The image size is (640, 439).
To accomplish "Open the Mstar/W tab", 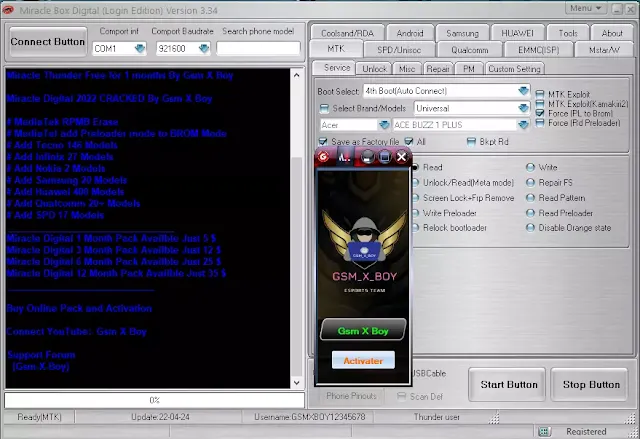I will click(604, 50).
